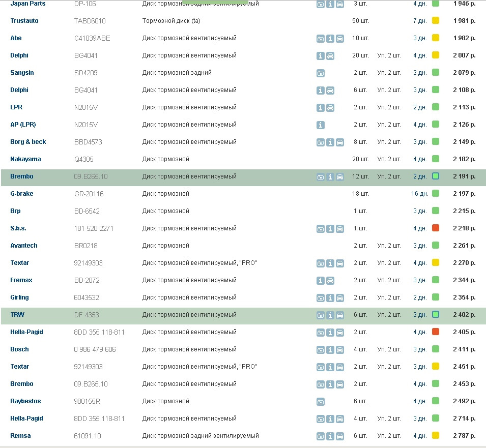This screenshot has width=486, height=448.
Task: Click car icon for Hella-Pagid priced 2 714 р.
Action: pos(340,419)
